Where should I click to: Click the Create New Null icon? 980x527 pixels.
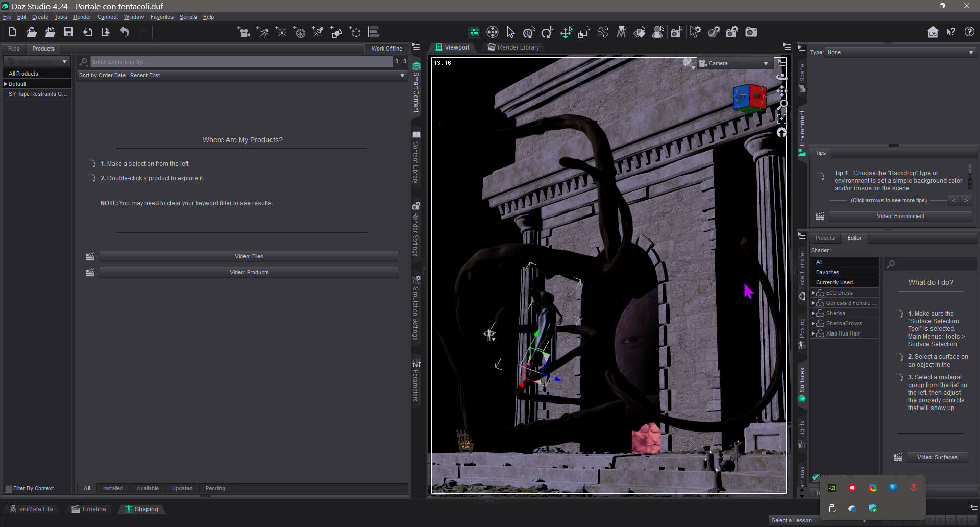[x=355, y=32]
